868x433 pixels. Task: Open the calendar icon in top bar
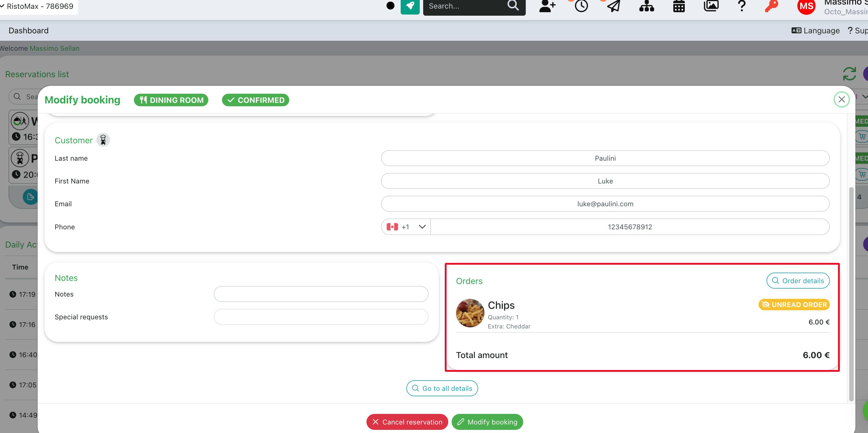pos(678,6)
